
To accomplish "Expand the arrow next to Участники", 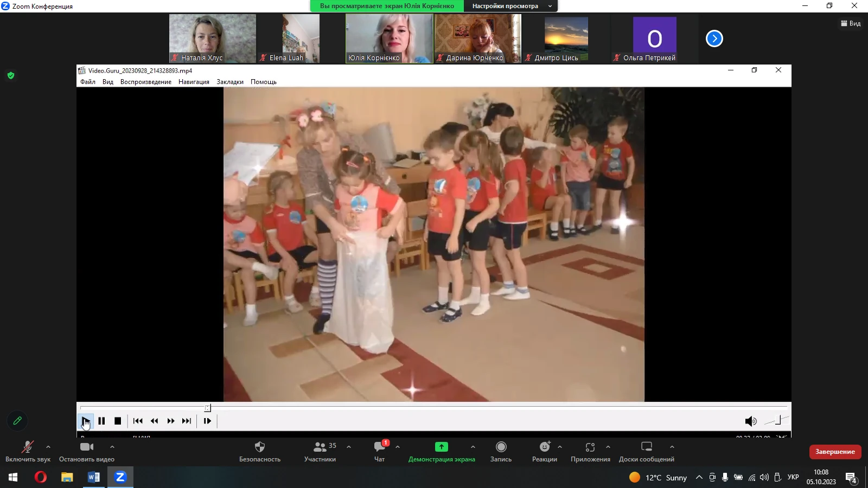I will [x=349, y=447].
